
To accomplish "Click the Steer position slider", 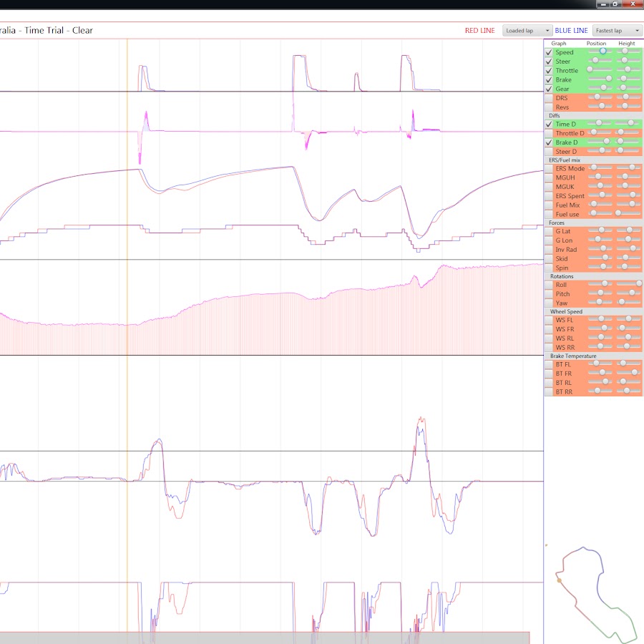I will [600, 60].
